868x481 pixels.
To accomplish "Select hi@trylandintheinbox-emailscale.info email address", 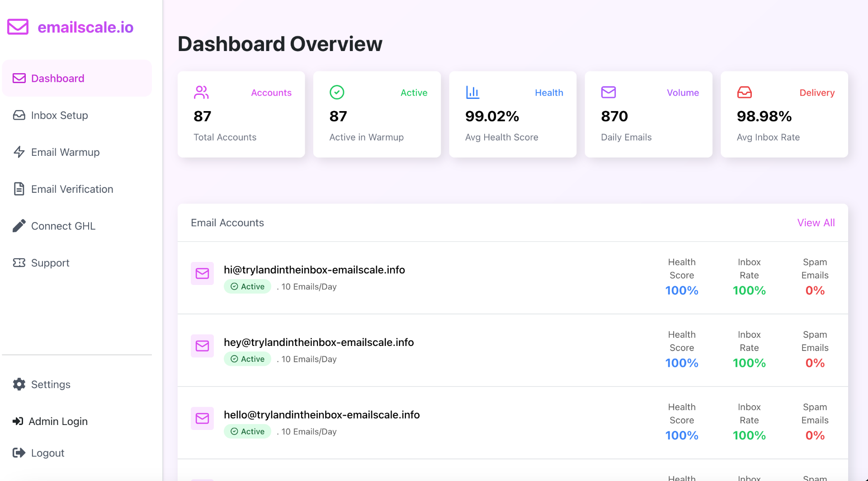I will [314, 270].
